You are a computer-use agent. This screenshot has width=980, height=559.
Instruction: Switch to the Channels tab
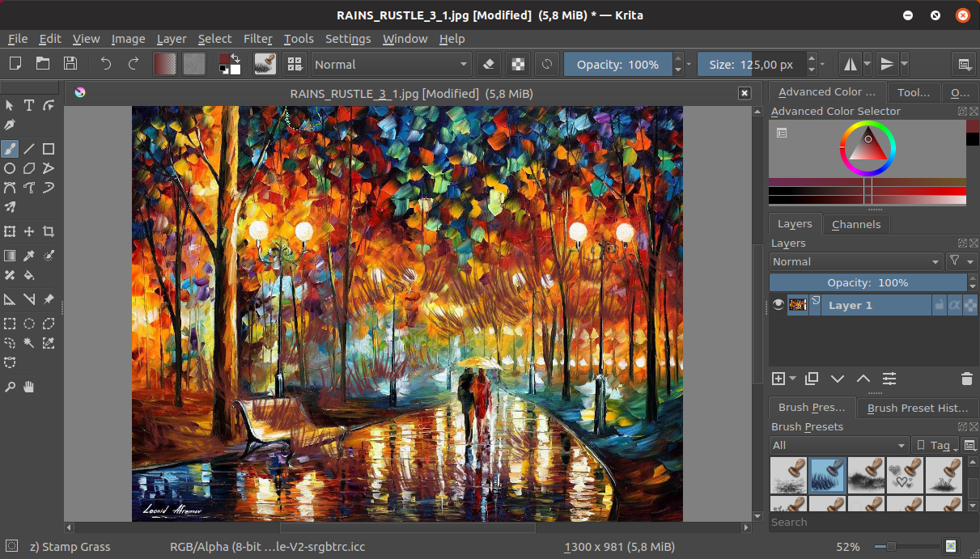coord(856,224)
